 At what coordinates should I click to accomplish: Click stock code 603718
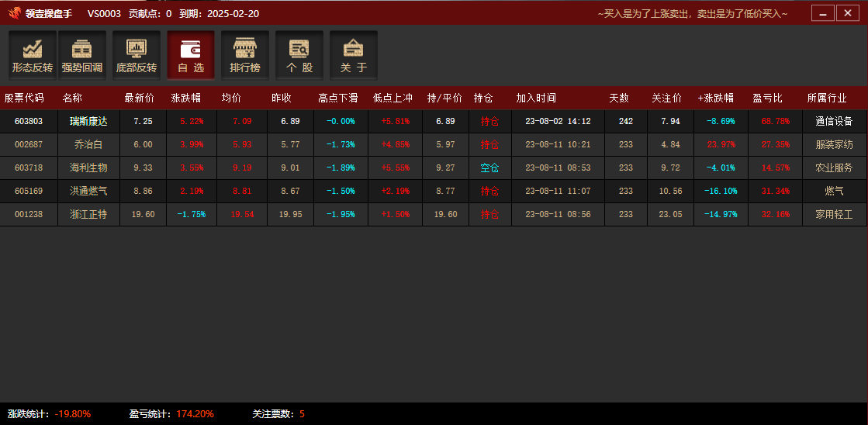pyautogui.click(x=29, y=168)
